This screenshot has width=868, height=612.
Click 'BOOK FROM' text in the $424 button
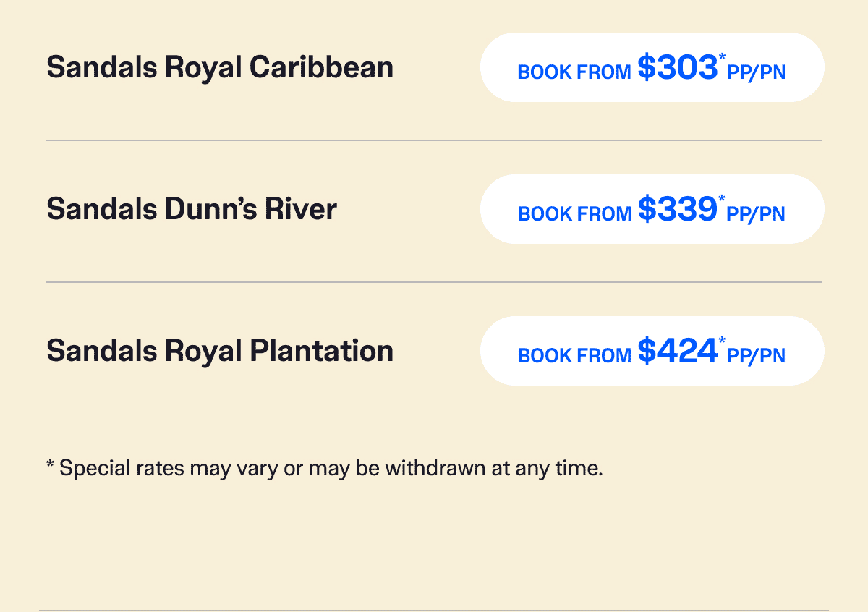(575, 356)
